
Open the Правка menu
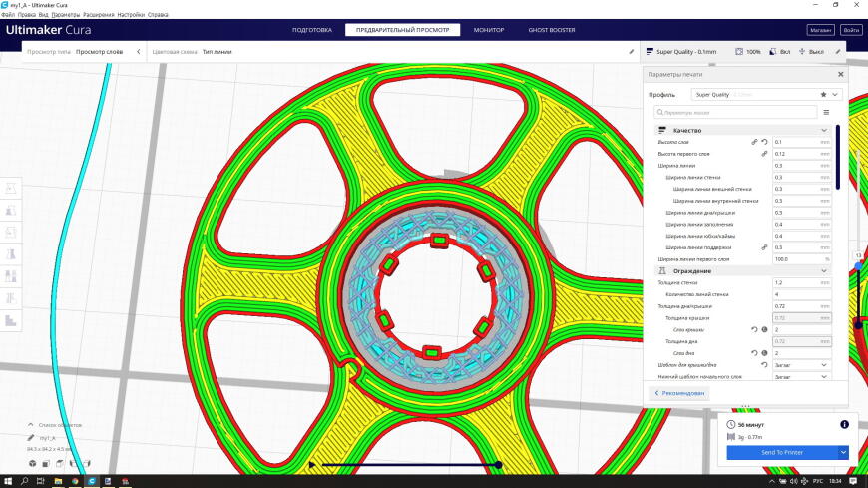(27, 14)
